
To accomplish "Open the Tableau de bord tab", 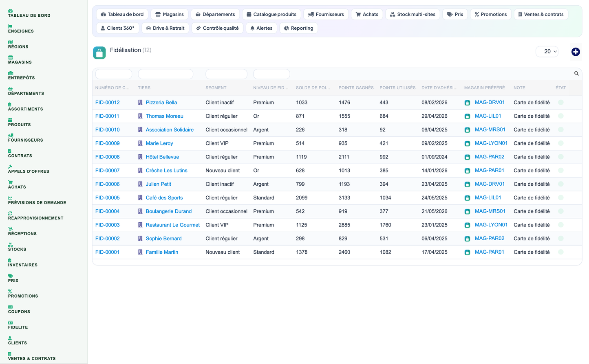I will pyautogui.click(x=122, y=14).
